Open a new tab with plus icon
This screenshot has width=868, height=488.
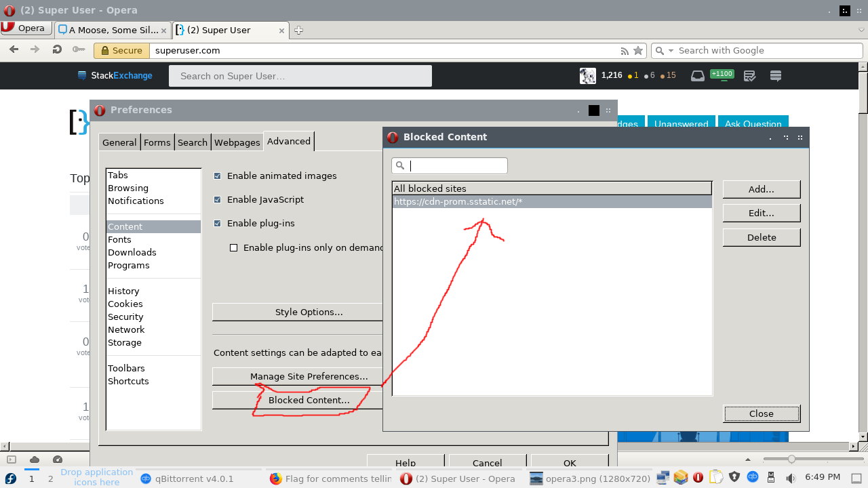(x=298, y=30)
